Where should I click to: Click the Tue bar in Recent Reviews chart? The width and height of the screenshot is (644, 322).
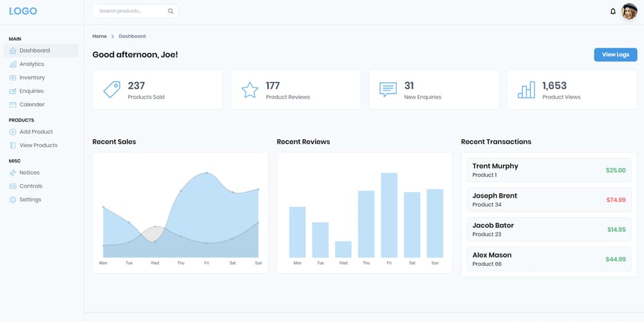320,240
